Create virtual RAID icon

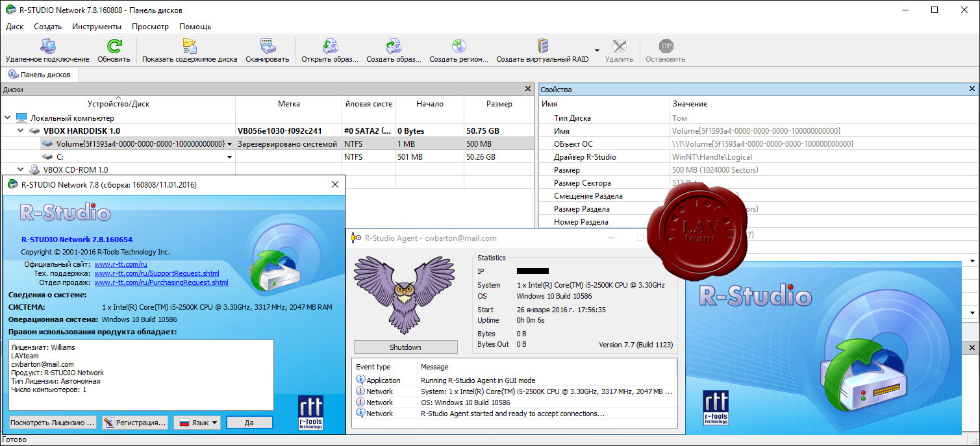[543, 46]
